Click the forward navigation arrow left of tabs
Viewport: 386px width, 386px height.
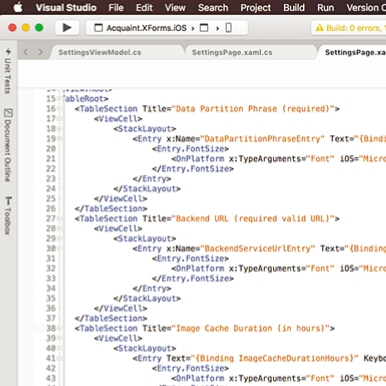[40, 52]
